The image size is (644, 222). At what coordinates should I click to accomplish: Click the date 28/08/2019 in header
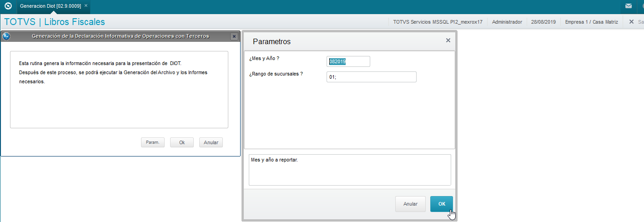click(x=543, y=22)
